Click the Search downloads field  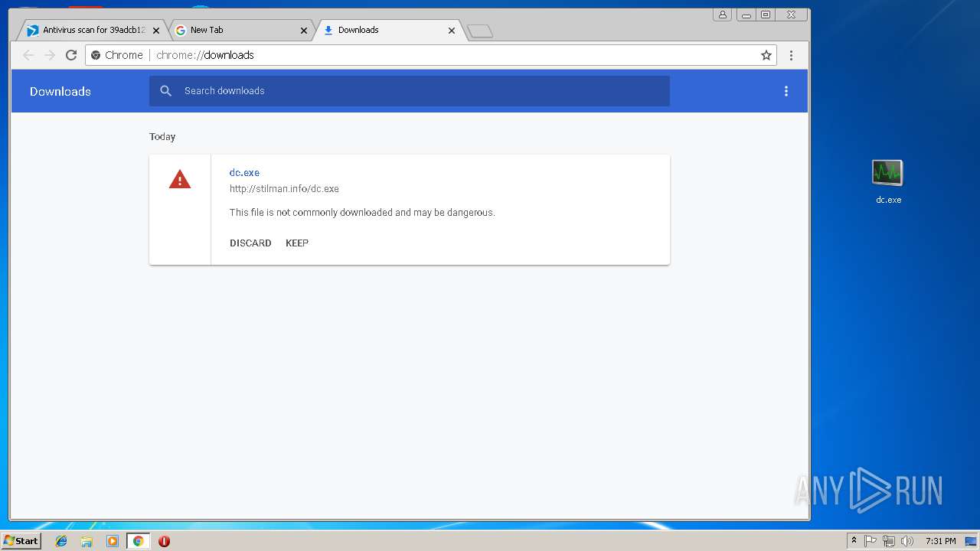[x=410, y=91]
